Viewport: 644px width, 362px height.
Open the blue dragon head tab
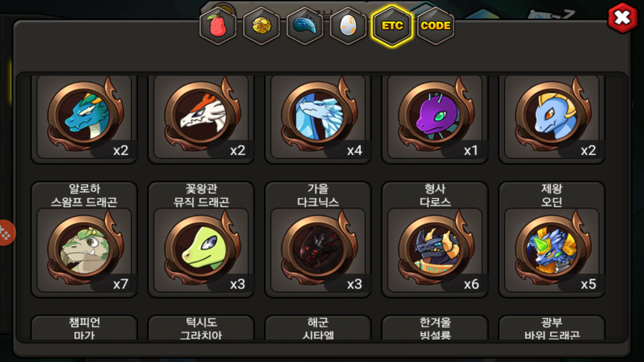point(305,26)
